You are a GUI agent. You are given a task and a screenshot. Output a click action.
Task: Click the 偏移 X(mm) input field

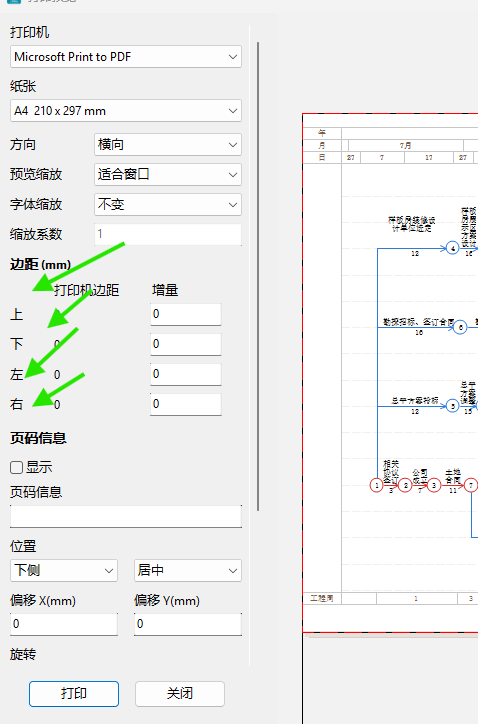(64, 624)
